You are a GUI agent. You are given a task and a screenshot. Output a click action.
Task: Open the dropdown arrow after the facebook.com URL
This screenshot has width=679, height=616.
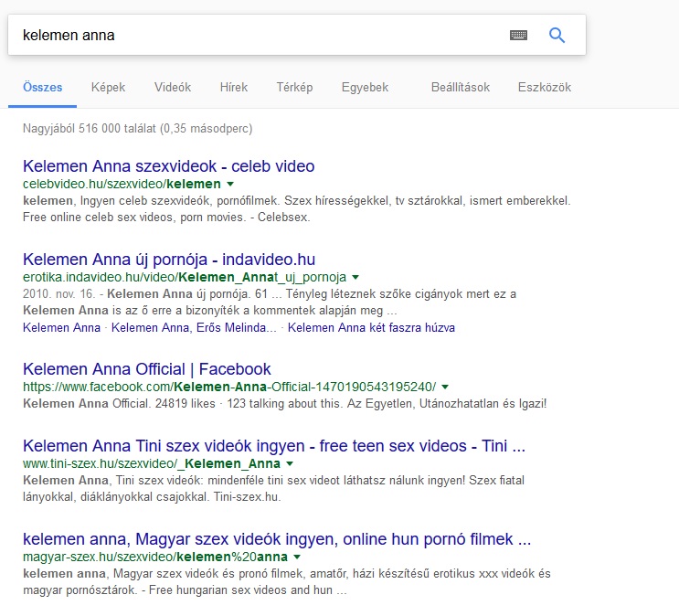click(x=445, y=387)
